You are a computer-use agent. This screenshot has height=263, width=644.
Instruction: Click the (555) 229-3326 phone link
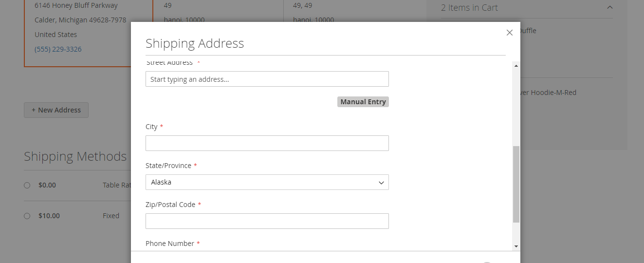click(58, 49)
